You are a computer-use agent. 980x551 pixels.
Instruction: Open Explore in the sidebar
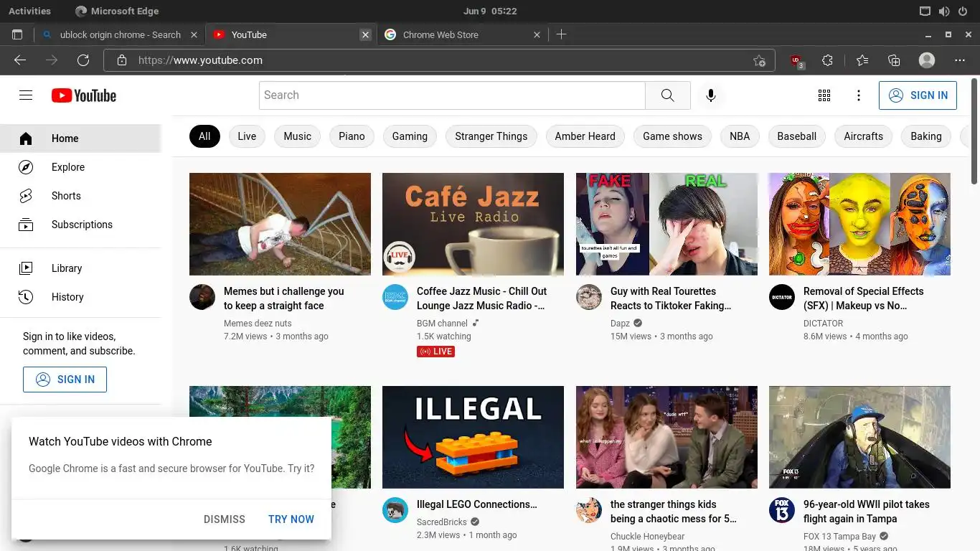pos(80,167)
